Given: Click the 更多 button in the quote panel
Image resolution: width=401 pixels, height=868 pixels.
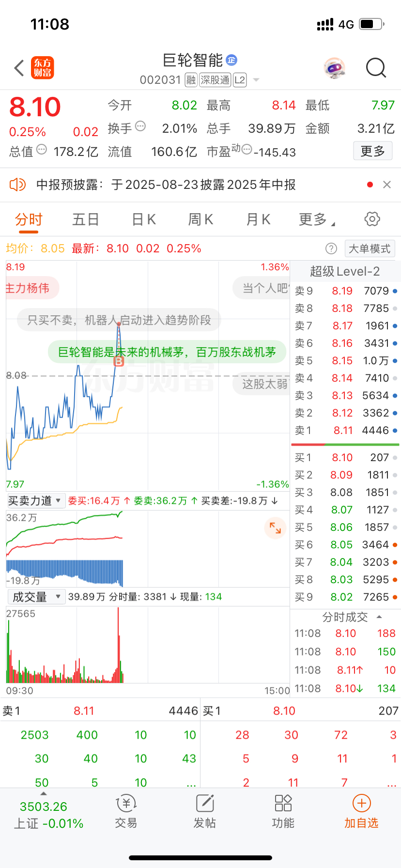Looking at the screenshot, I should (x=373, y=151).
